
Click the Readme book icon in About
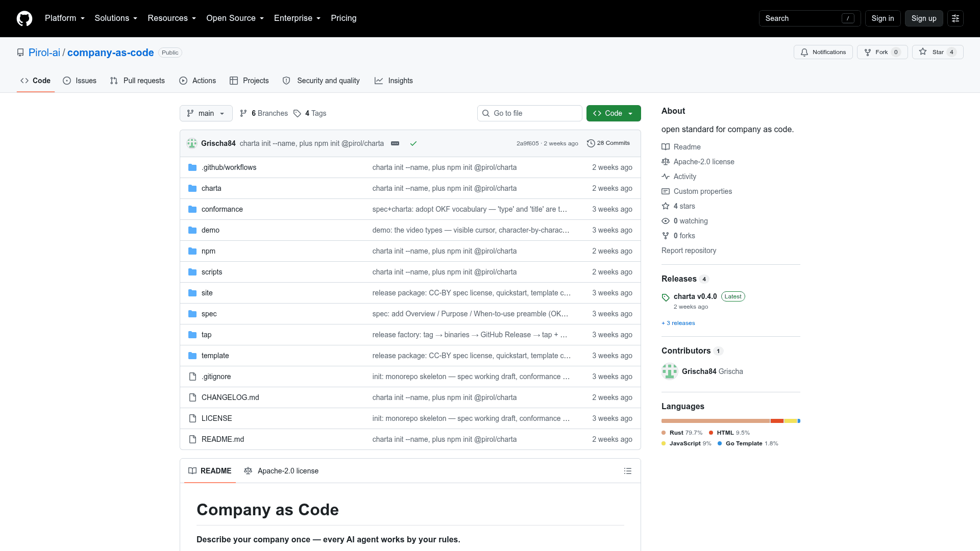(666, 147)
